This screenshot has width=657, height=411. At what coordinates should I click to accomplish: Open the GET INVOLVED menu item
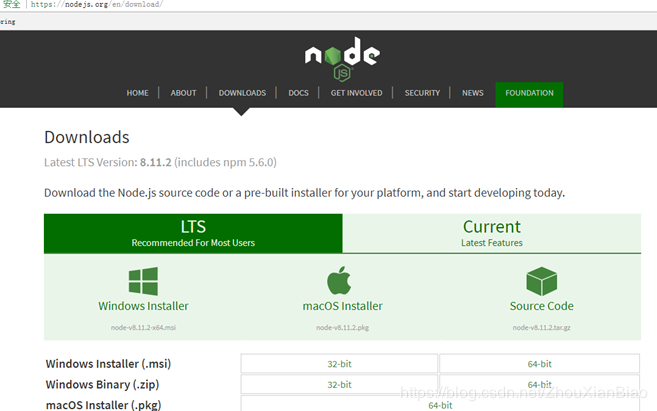point(357,93)
